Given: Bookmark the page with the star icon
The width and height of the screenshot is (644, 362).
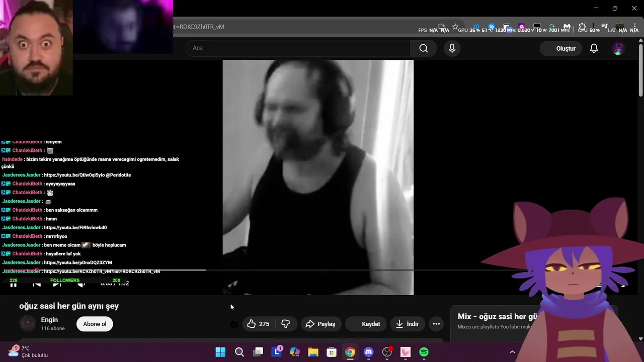Looking at the screenshot, I should [455, 27].
